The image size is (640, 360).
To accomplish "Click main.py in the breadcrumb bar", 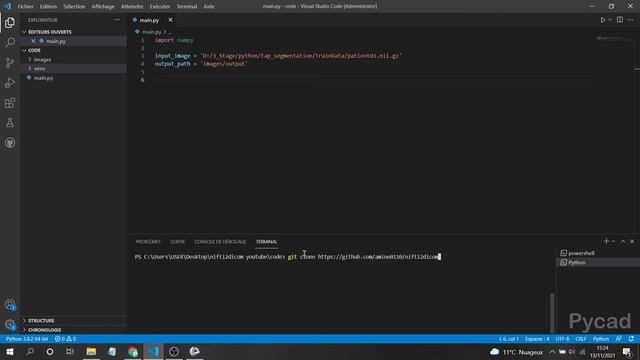I will click(x=151, y=32).
